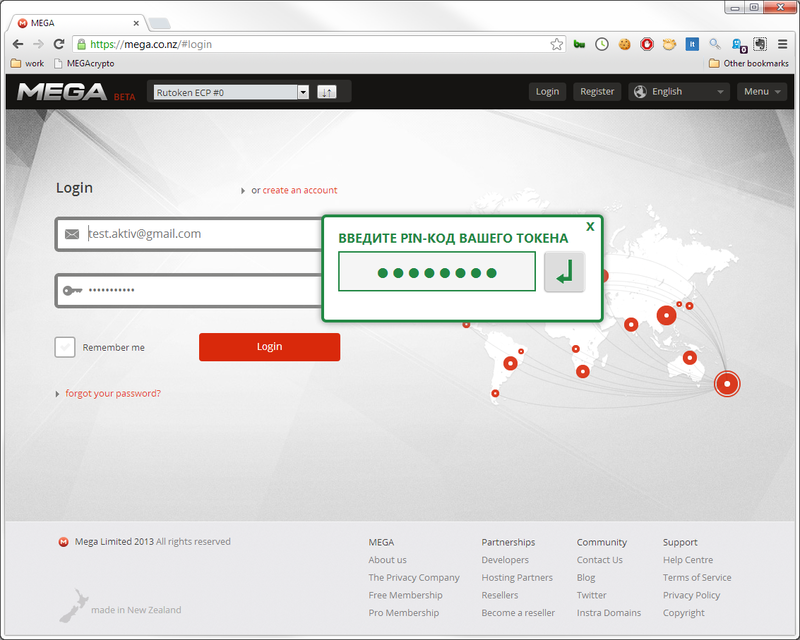This screenshot has height=640, width=800.
Task: Open the Copyright footer link
Action: (x=684, y=613)
